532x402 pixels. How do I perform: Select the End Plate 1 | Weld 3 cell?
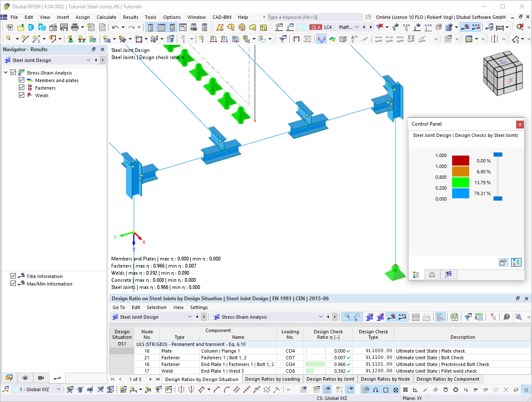tap(238, 371)
